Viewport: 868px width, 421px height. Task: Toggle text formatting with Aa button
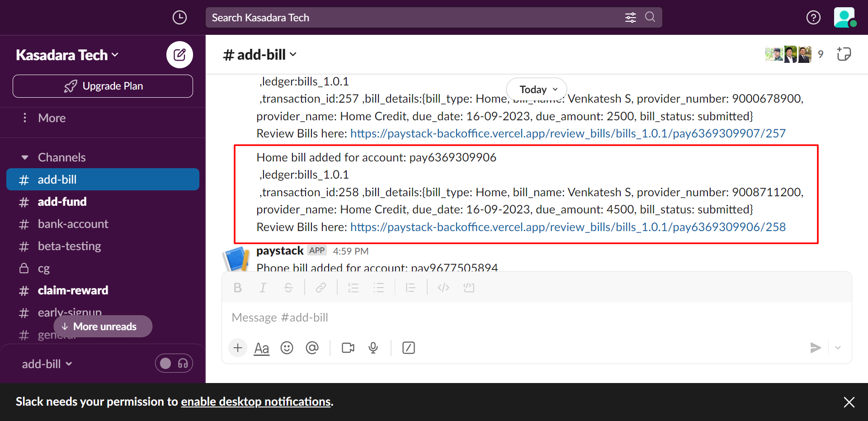pos(261,348)
